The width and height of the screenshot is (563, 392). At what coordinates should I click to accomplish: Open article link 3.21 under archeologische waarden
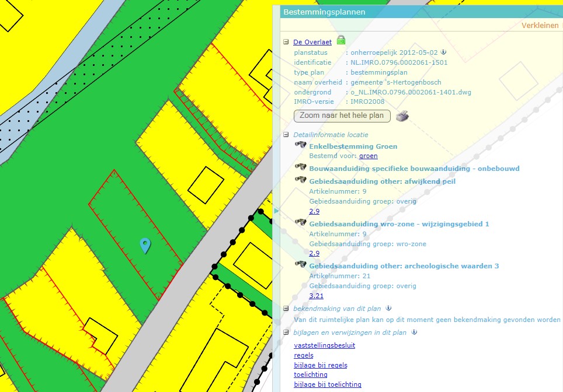(x=316, y=296)
